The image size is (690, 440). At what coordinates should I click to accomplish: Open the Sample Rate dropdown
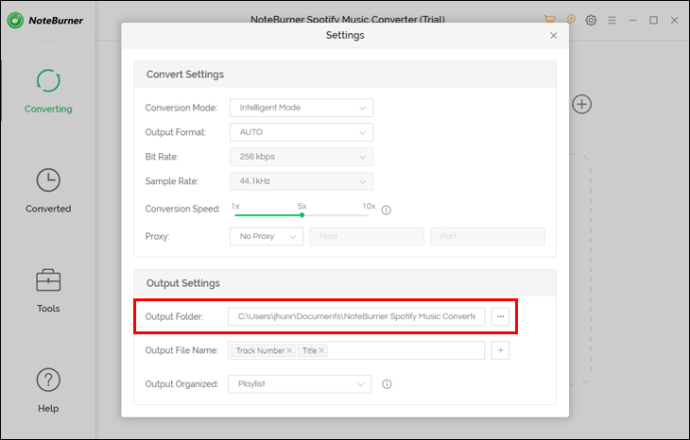tap(301, 181)
